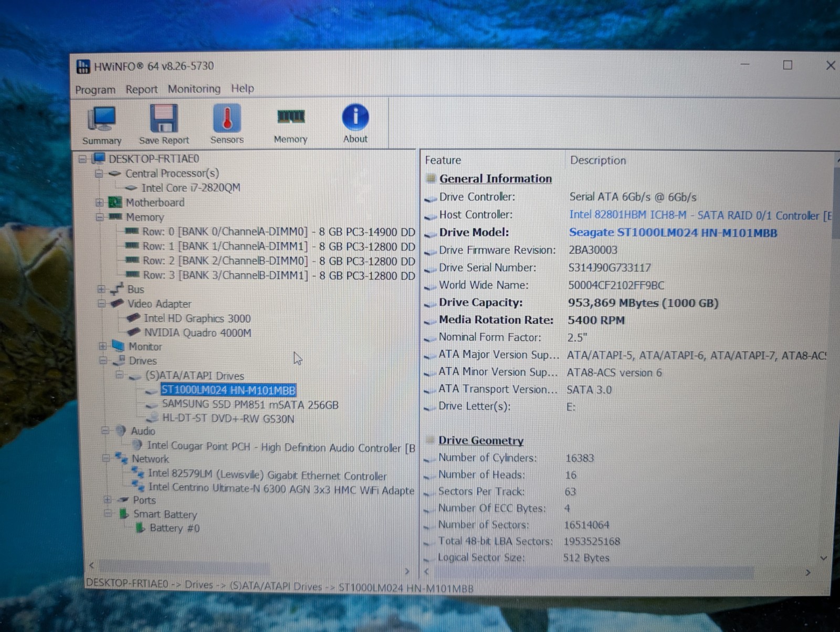Collapse the Network node
The image size is (840, 632).
tap(106, 458)
